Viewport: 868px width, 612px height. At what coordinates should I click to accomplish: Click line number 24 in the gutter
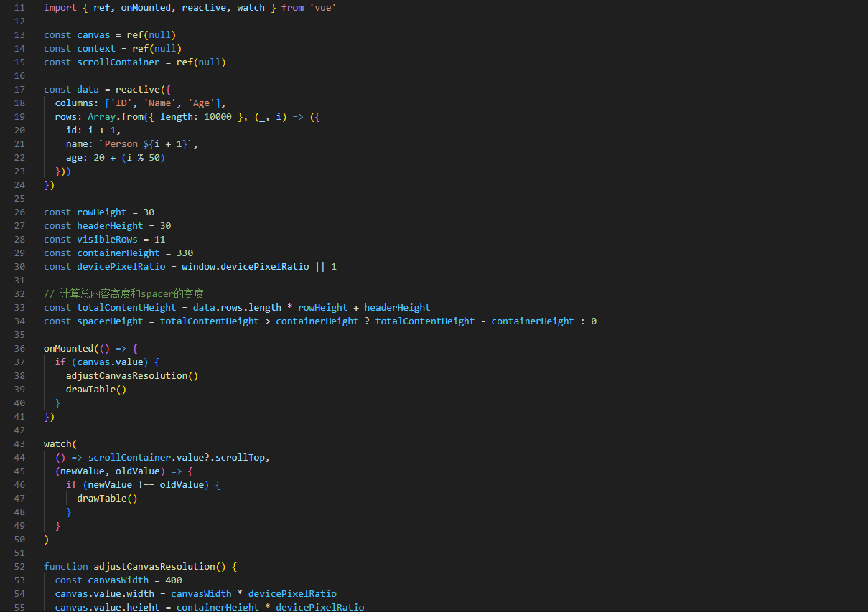coord(19,184)
